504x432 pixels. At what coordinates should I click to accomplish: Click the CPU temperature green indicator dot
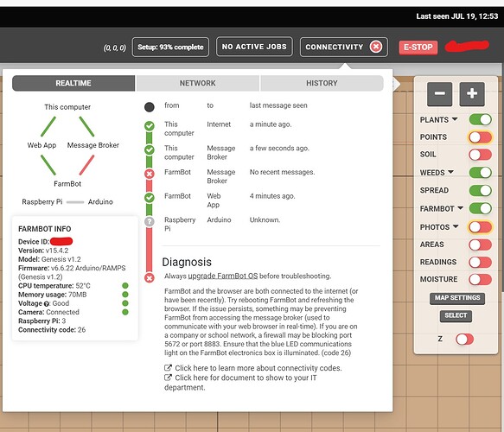pyautogui.click(x=125, y=285)
